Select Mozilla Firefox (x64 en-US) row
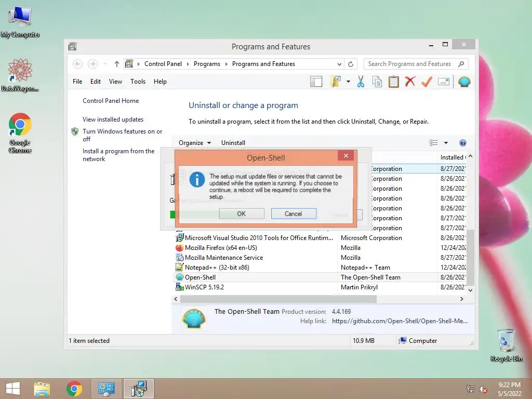532x399 pixels. (x=321, y=248)
